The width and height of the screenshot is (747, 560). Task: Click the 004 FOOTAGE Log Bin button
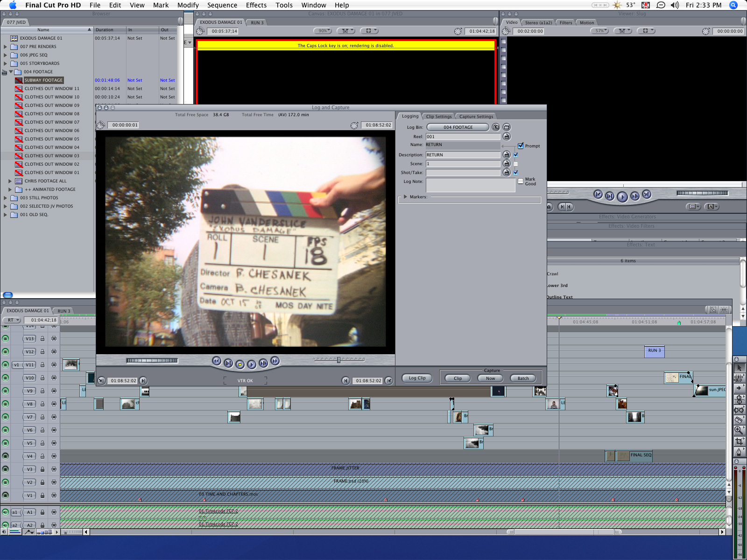[x=458, y=127]
